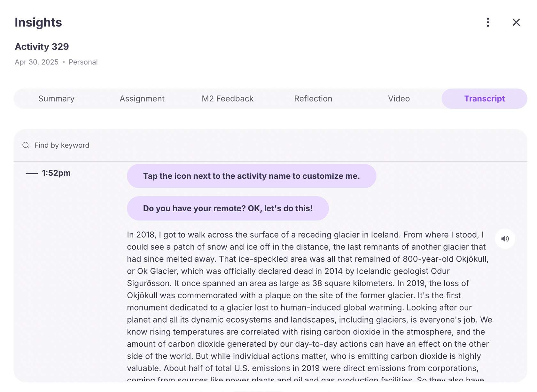The height and width of the screenshot is (392, 537).
Task: Click the 1:52pm timestamp
Action: 56,173
